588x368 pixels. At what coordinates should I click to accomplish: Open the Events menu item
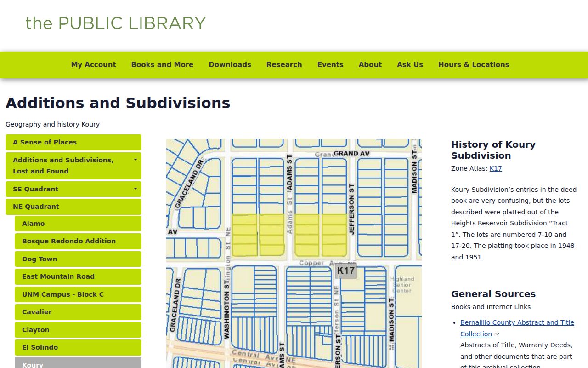[x=330, y=65]
